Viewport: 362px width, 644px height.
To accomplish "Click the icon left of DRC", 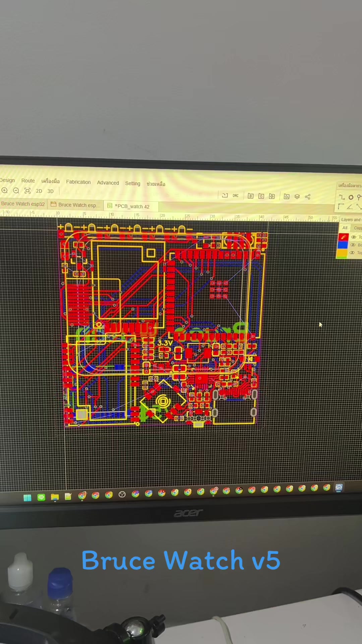I will click(x=225, y=195).
